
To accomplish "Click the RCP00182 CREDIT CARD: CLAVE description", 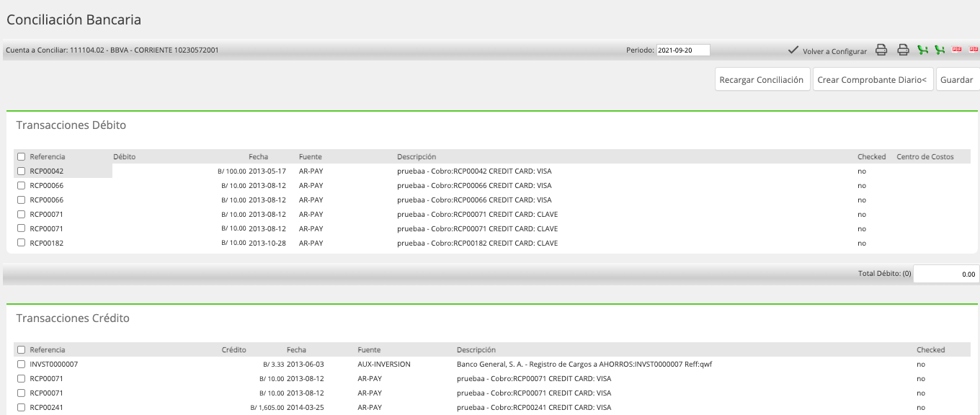I will [x=477, y=244].
